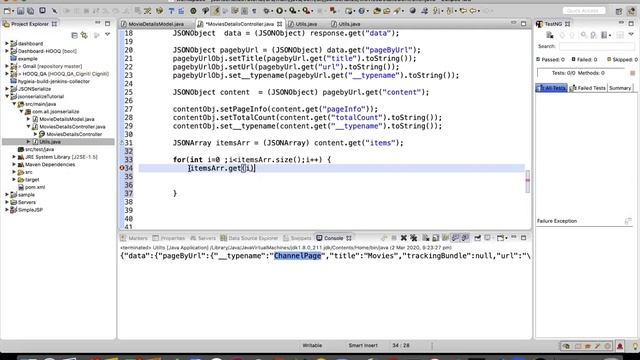Toggle show console on standard error change
The width and height of the screenshot is (640, 360).
[x=465, y=238]
